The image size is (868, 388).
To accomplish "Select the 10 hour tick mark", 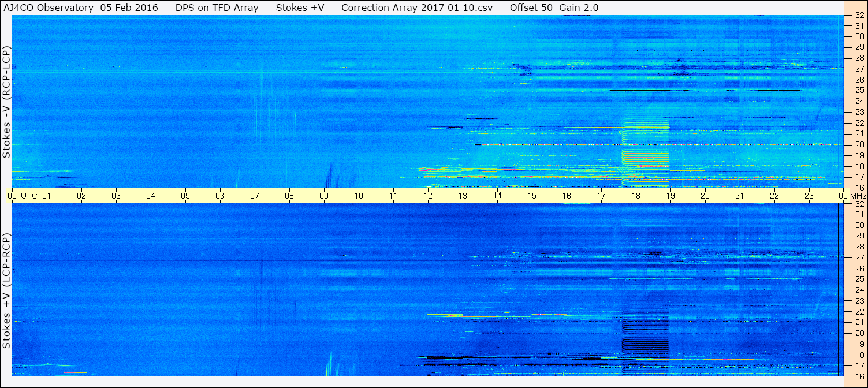I will [x=359, y=196].
